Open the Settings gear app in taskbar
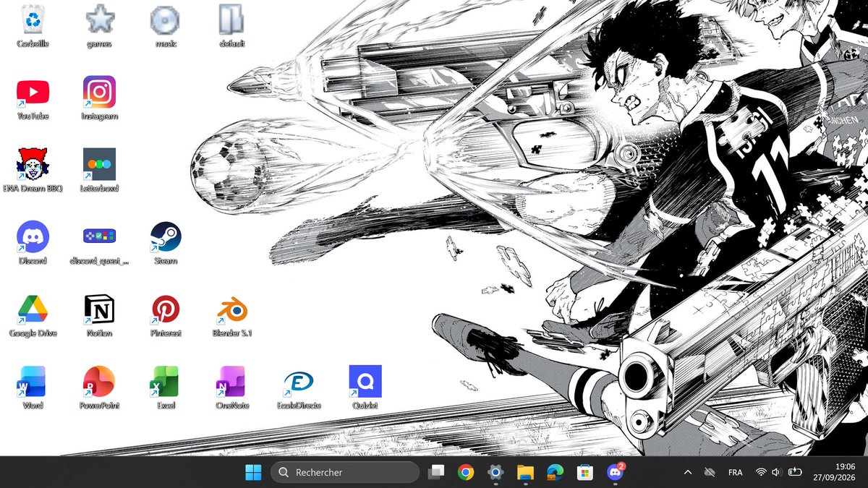Viewport: 868px width, 488px height. click(495, 472)
